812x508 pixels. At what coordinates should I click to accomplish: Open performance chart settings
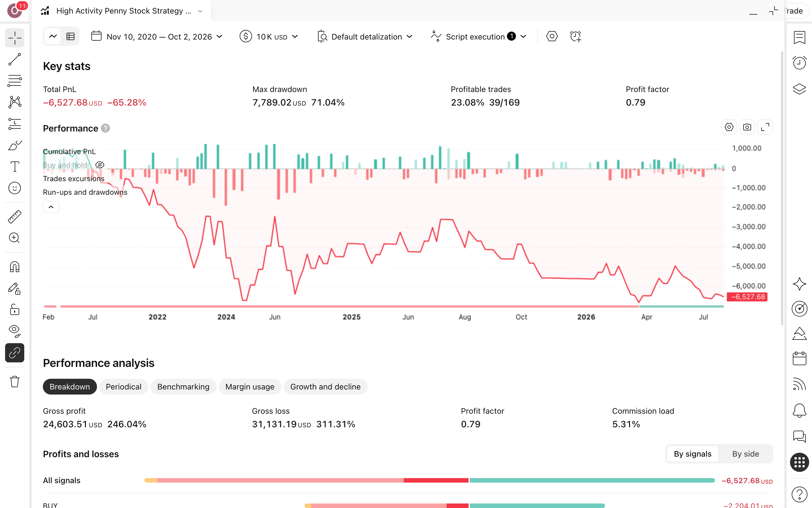[729, 127]
